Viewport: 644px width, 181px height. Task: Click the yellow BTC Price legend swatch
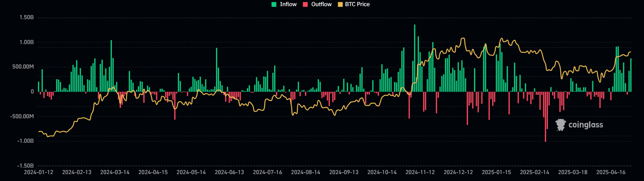340,4
